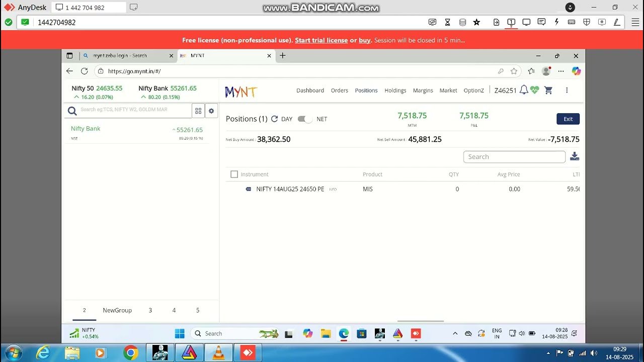Click the Exit button

click(x=568, y=119)
